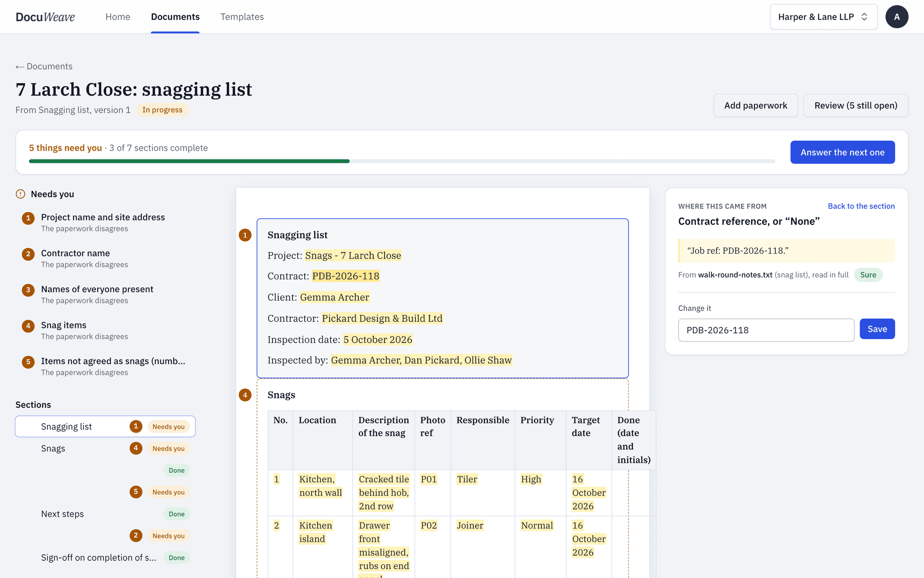The image size is (924, 578).
Task: Select the Snagging list section row
Action: pos(105,426)
